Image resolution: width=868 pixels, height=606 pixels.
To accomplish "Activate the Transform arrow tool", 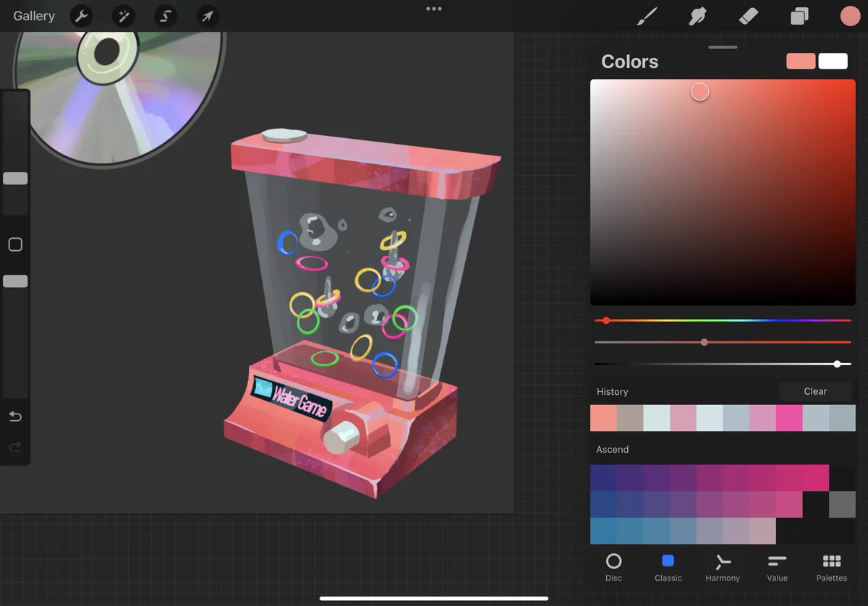I will (208, 16).
